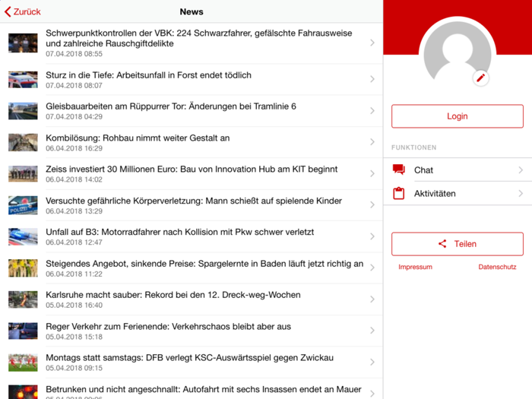Viewport: 532px width, 399px height.
Task: Open article Karlsruhe macht sauber
Action: pyautogui.click(x=192, y=299)
